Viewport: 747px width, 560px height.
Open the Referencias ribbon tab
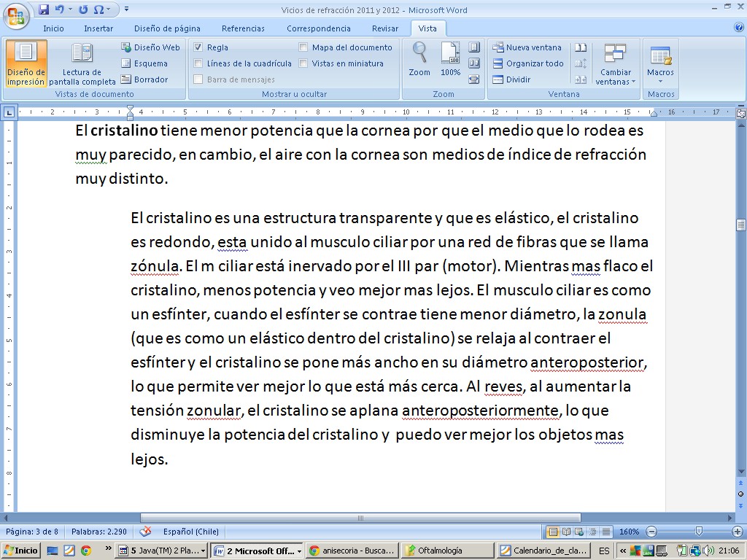pyautogui.click(x=243, y=28)
